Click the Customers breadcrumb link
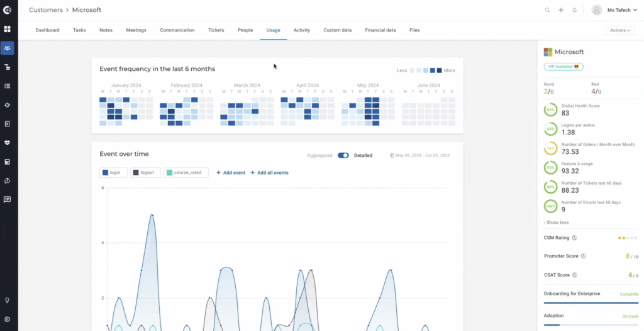The width and height of the screenshot is (644, 331). click(x=45, y=10)
